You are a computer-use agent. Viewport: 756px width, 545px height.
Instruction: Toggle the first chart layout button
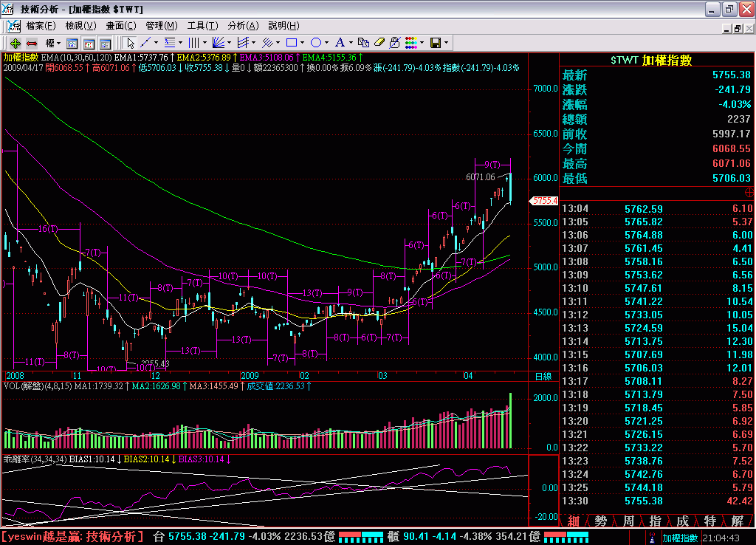[72, 44]
